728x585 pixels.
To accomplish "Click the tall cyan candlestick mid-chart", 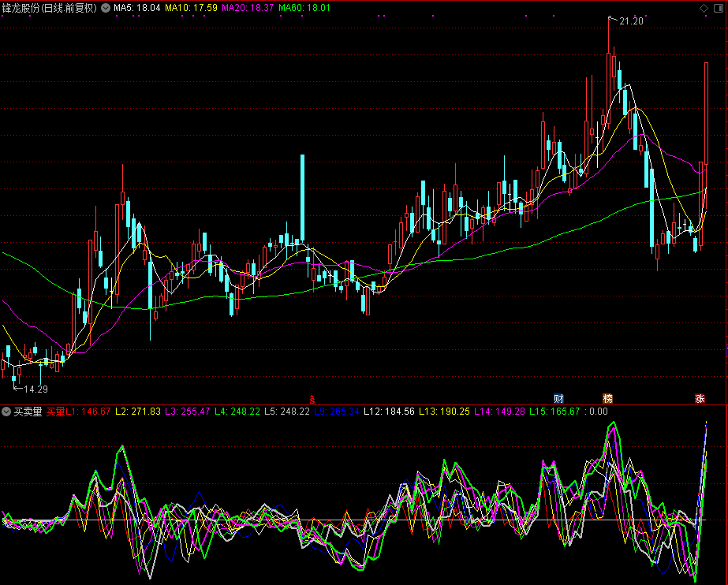I will point(303,198).
